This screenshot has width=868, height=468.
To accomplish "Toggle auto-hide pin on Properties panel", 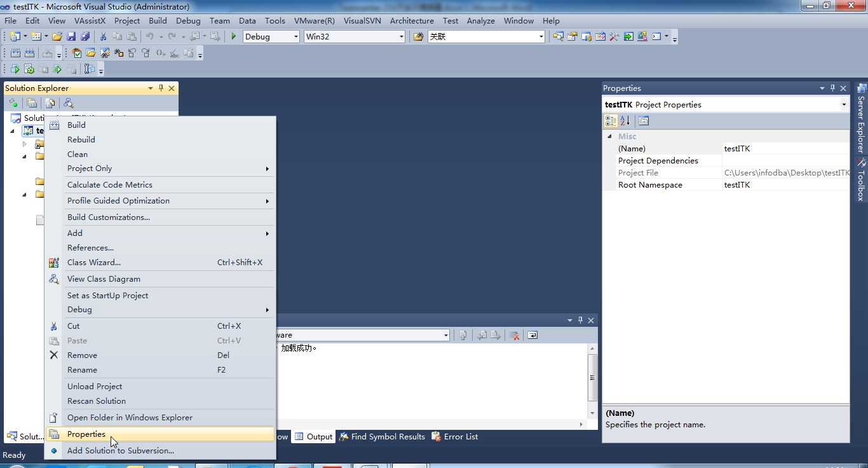I will [832, 88].
